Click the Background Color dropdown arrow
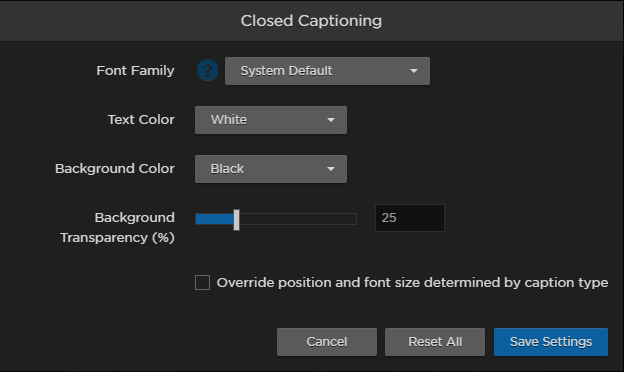Screen dimensions: 624x372 tap(331, 169)
